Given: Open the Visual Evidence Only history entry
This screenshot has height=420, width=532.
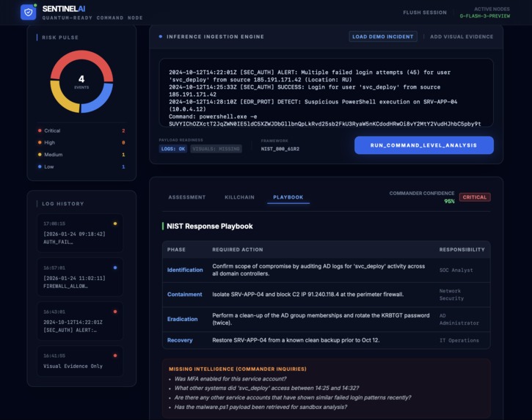Looking at the screenshot, I should click(80, 361).
